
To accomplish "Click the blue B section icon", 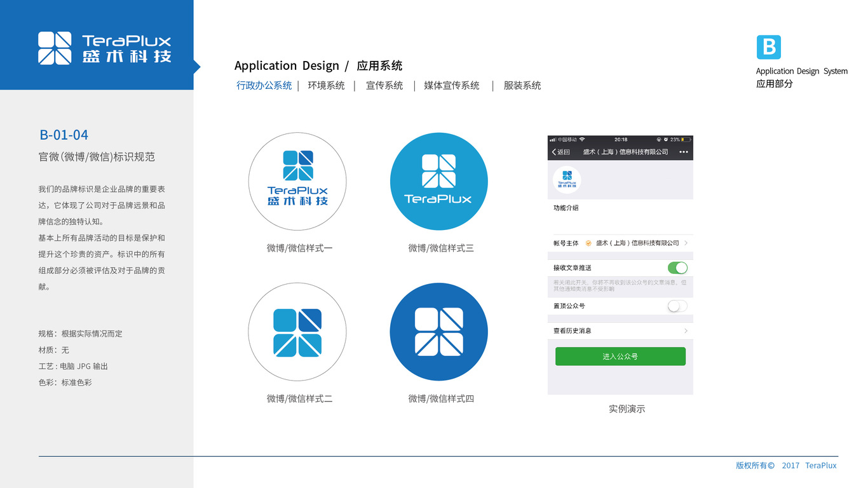I will [768, 47].
